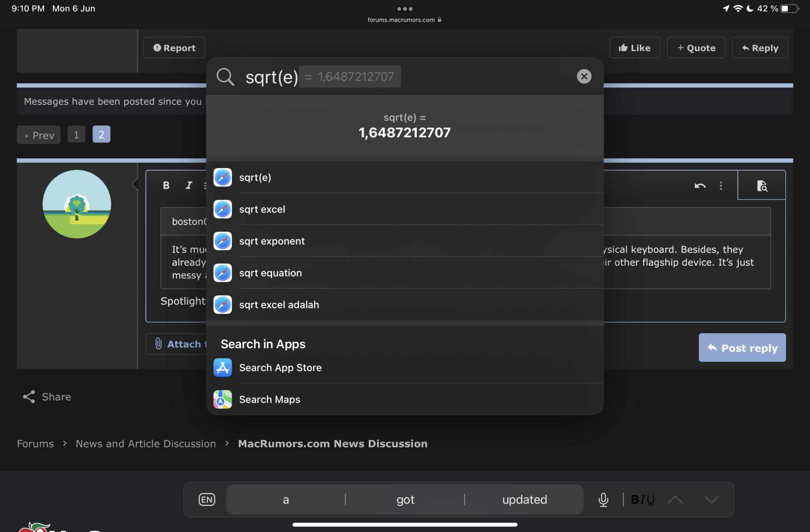Preview the reply draft
Image resolution: width=810 pixels, height=532 pixels.
click(x=762, y=185)
